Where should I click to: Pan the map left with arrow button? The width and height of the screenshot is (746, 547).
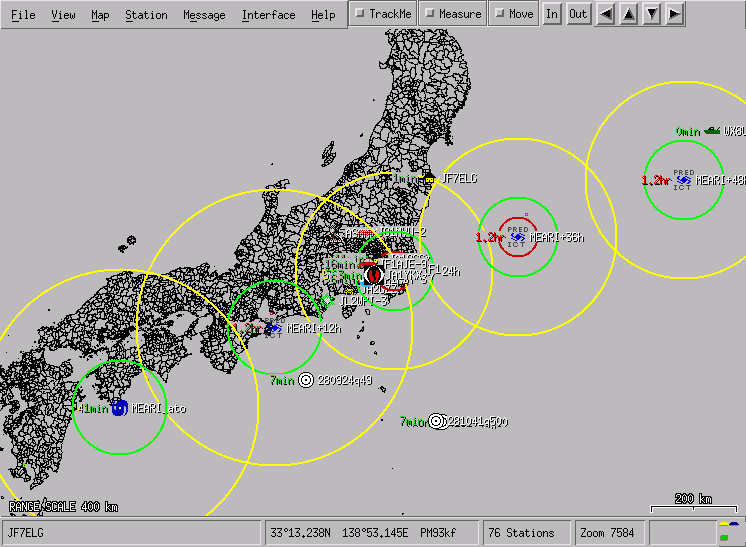point(606,14)
